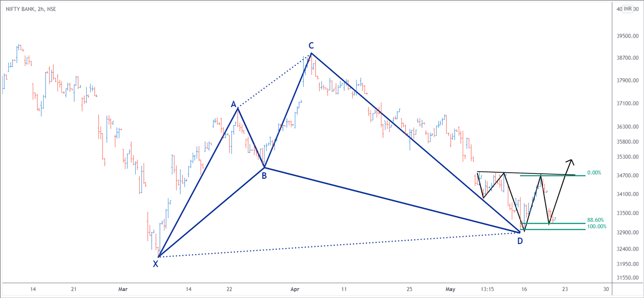Screen dimensions: 644x298
Task: Select the 34700.00 price axis label
Action: [x=627, y=175]
